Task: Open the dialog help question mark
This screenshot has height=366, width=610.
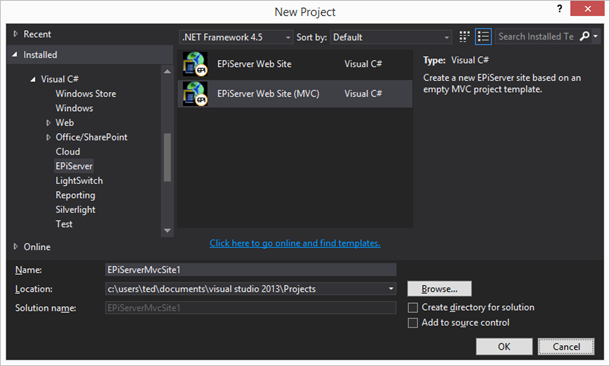Action: [x=559, y=9]
